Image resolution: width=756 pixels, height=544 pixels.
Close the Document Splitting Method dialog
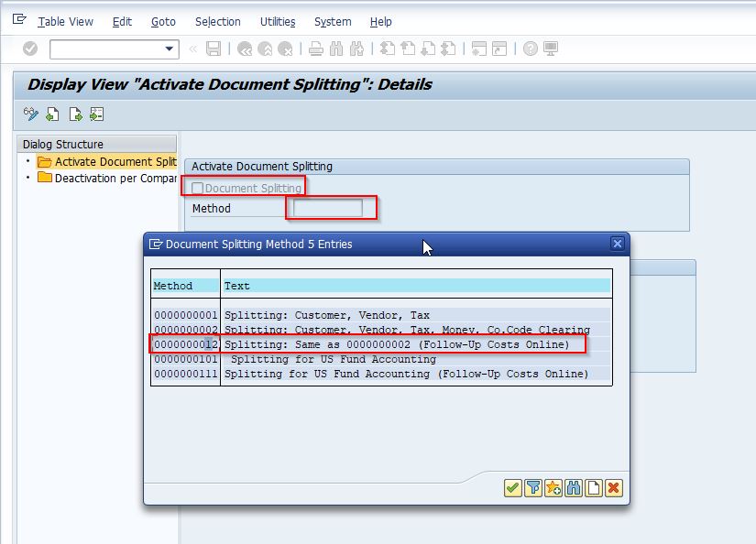click(618, 244)
